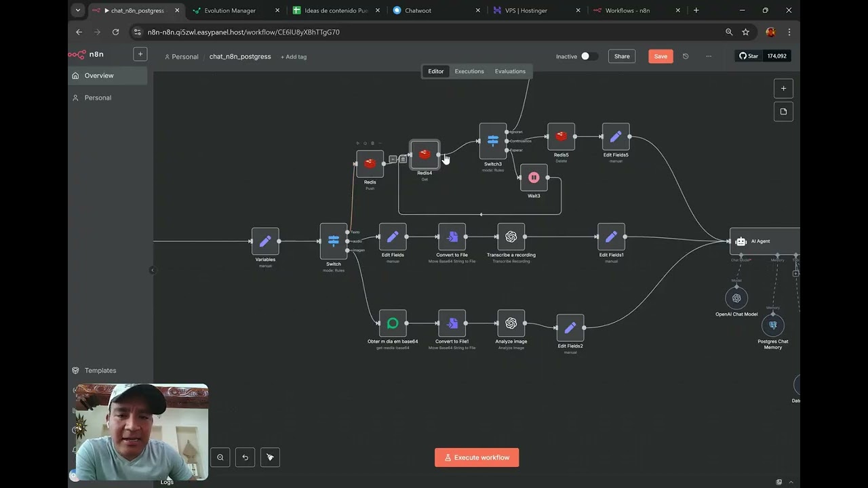Open the AI Agent node
Screen dimensions: 868x488
[765, 241]
